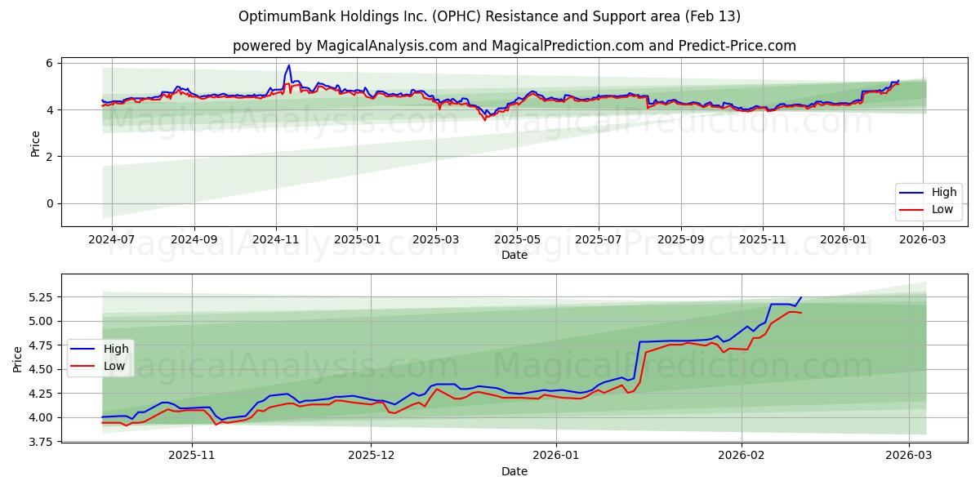Click the '2025-03' tick label

(436, 239)
